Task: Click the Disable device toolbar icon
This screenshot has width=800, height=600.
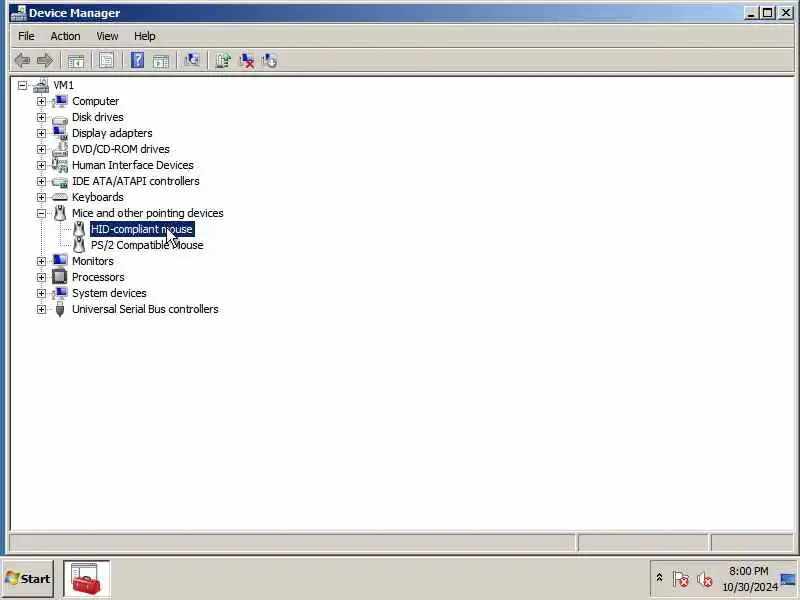Action: [269, 60]
